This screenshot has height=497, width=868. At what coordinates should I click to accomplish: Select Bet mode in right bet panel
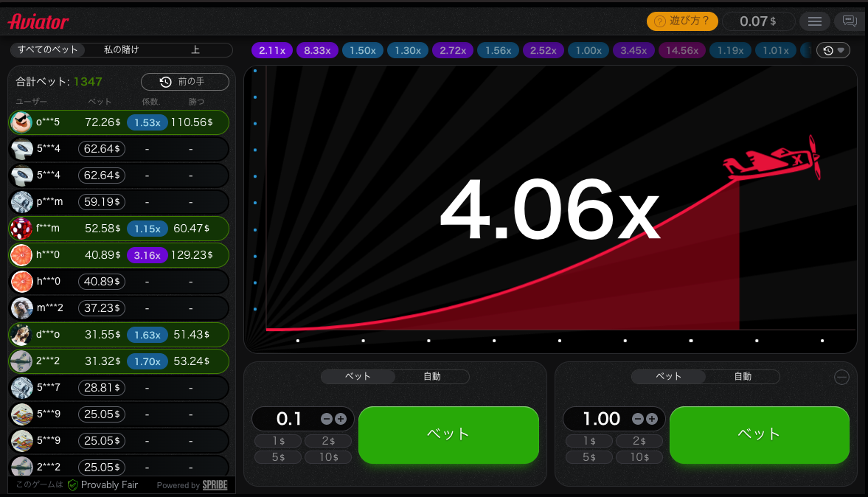[669, 376]
